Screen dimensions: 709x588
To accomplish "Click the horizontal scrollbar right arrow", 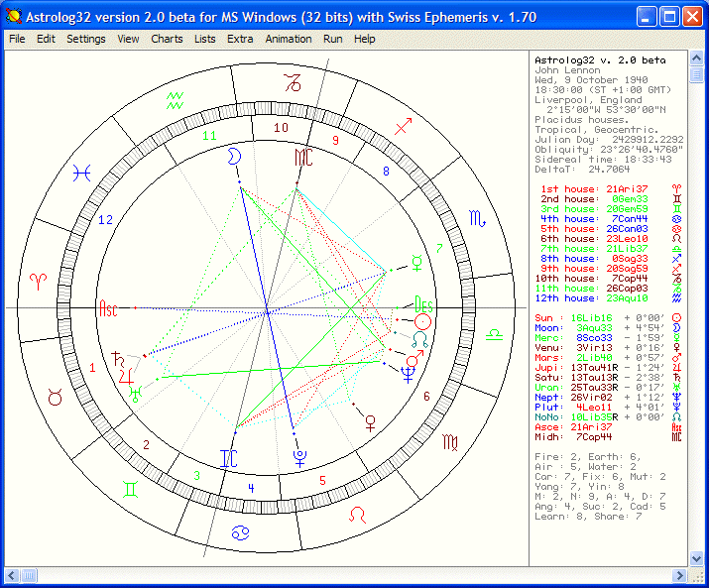I will click(679, 576).
